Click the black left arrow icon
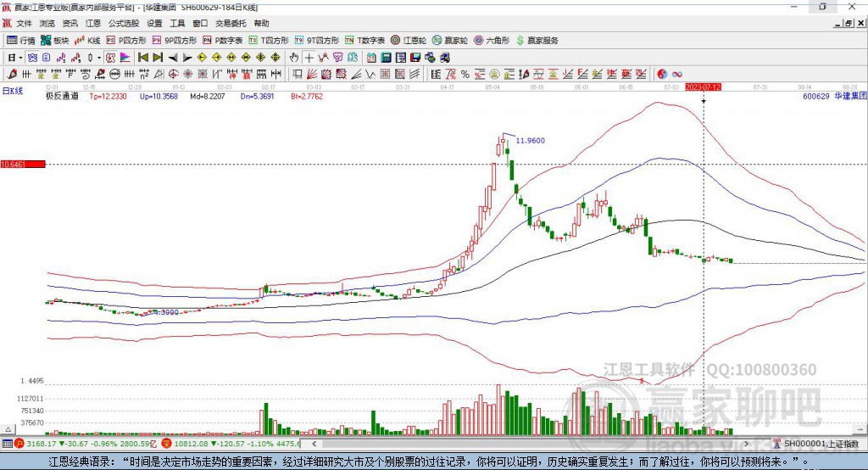Image resolution: width=868 pixels, height=470 pixels. pyautogui.click(x=172, y=58)
